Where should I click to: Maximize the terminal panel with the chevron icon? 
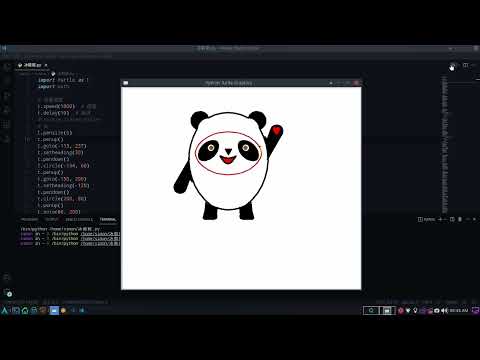click(468, 219)
